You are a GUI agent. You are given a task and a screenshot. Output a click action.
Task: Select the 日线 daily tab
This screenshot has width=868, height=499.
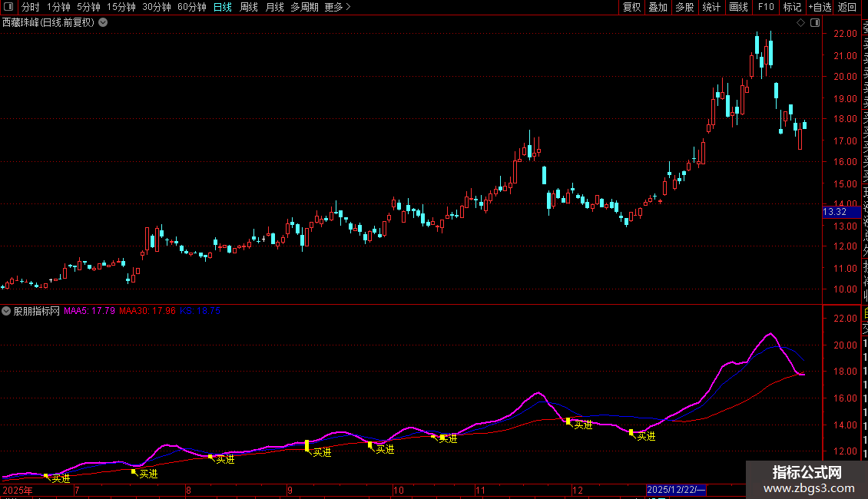(223, 7)
